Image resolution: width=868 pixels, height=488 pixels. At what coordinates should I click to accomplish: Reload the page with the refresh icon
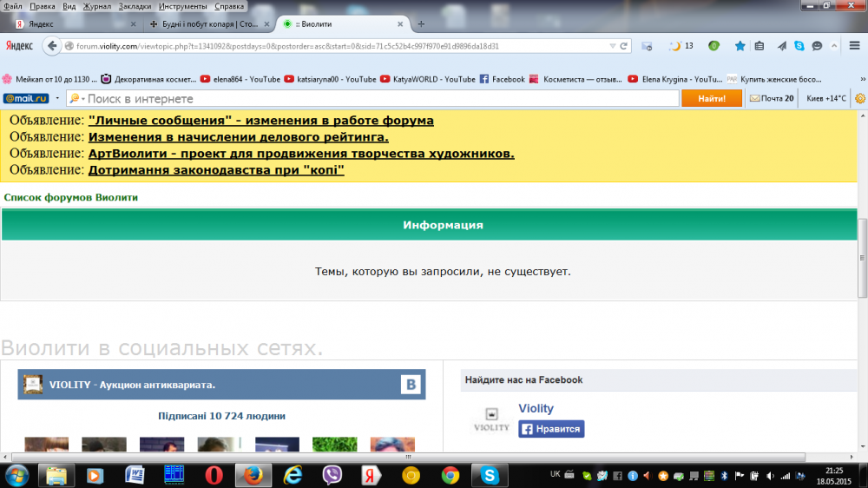pos(623,46)
